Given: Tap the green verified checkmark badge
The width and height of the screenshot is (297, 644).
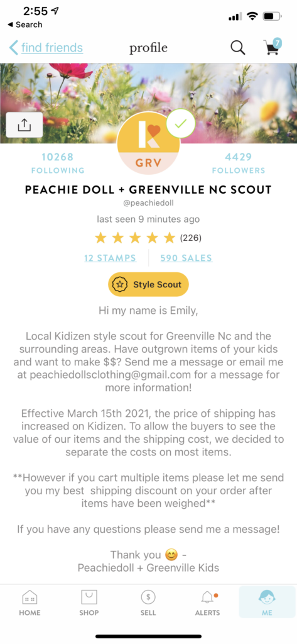Looking at the screenshot, I should pyautogui.click(x=180, y=123).
